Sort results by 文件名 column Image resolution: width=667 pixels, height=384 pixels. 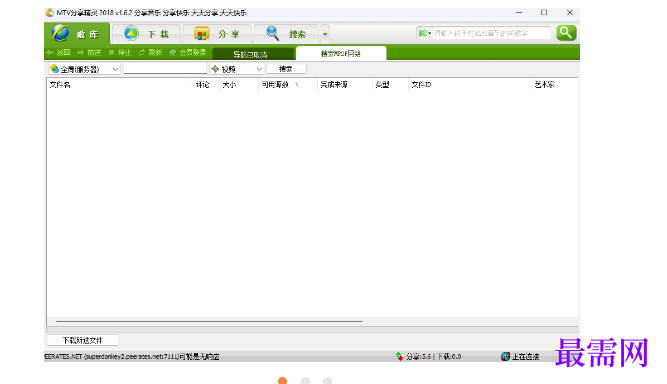(116, 85)
